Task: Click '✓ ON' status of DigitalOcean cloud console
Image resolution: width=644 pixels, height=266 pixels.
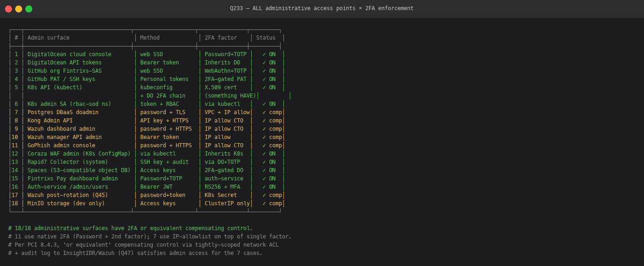Action: tap(269, 54)
